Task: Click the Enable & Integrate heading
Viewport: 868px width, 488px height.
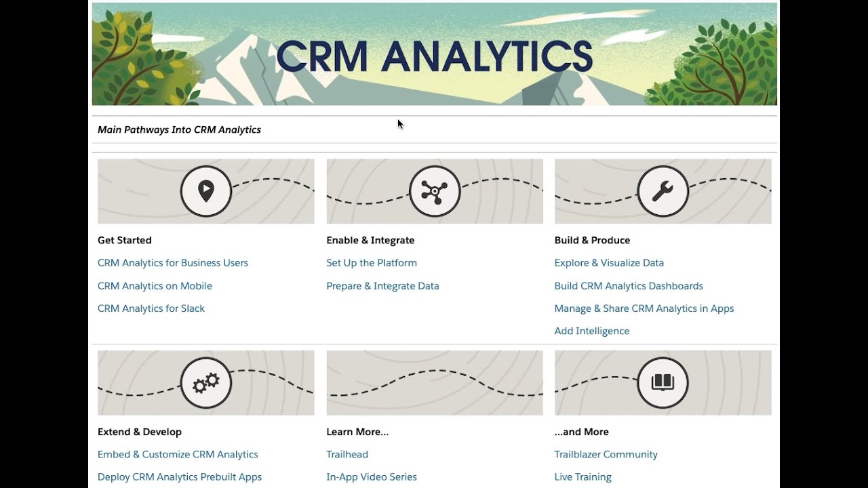Action: point(370,241)
